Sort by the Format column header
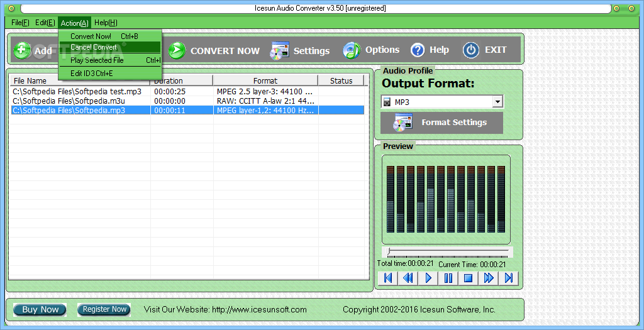644x330 pixels. click(265, 81)
